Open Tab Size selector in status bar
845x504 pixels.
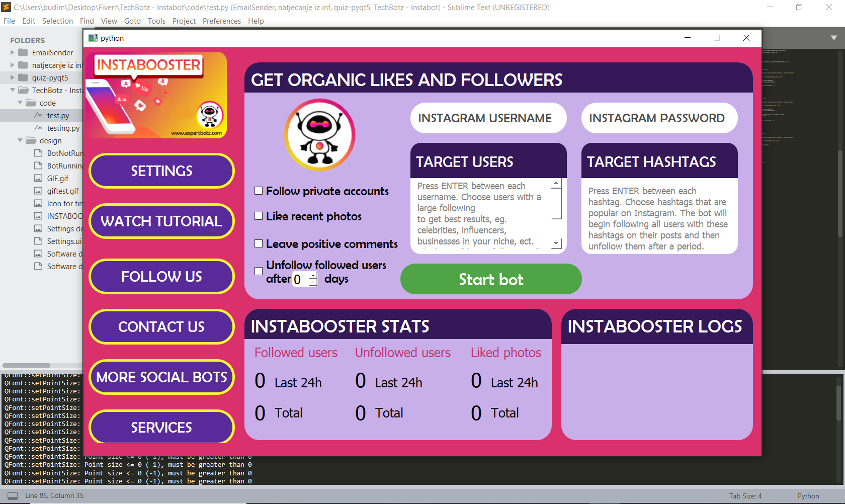(x=745, y=496)
